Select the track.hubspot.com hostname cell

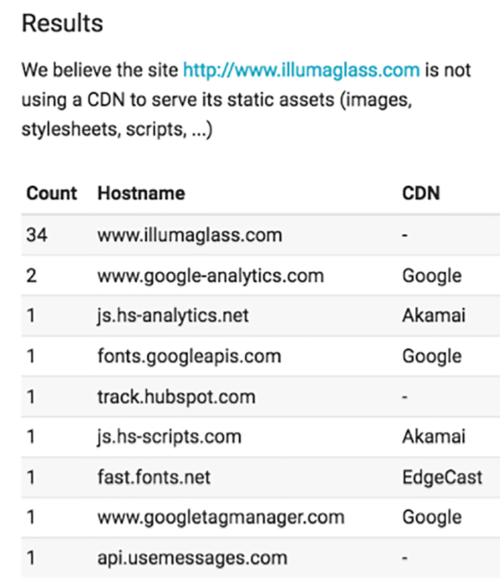[176, 396]
